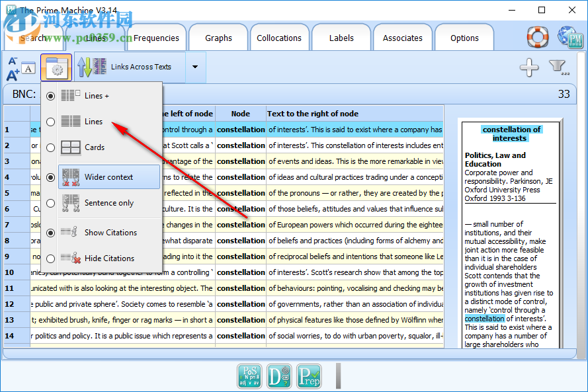Click the horizontal scrollbar below the table
This screenshot has height=392, width=588.
click(x=290, y=354)
